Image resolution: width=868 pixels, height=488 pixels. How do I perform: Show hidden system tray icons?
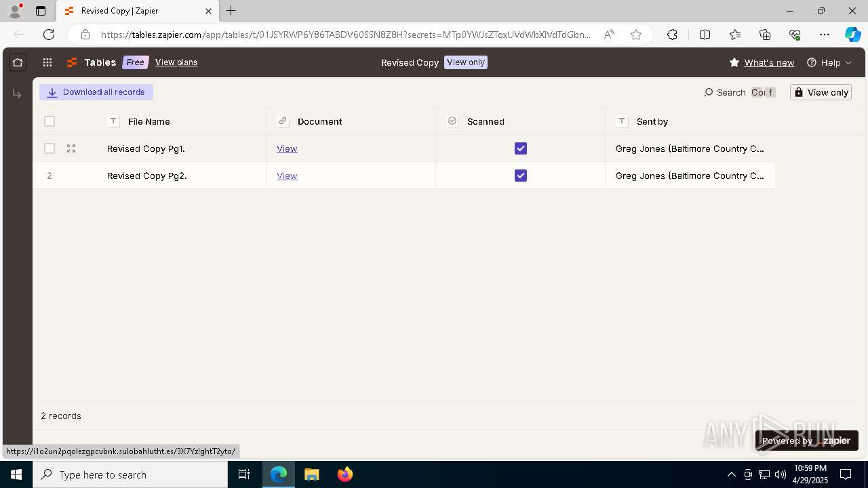[x=731, y=474]
